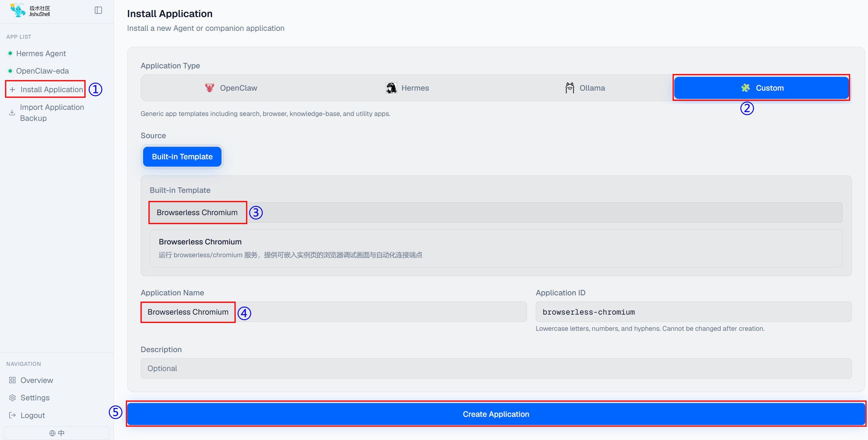
Task: Collapse sidebar using panel toggle icon
Action: coord(98,10)
